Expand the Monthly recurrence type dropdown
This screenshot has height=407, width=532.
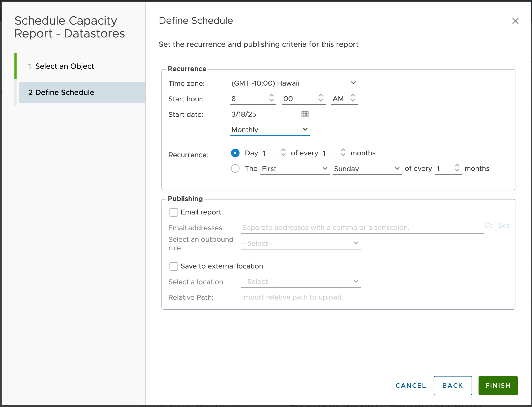point(270,130)
